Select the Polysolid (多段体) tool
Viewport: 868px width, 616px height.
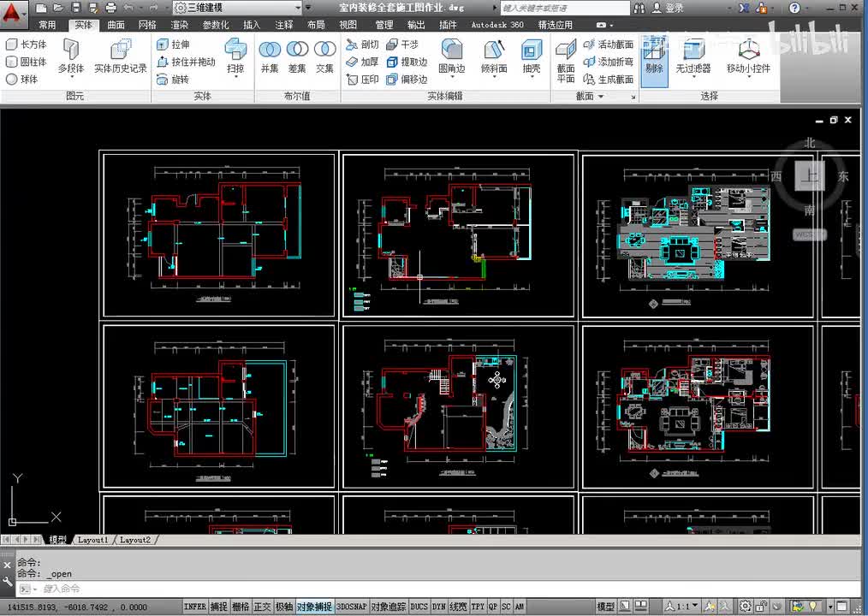point(71,56)
